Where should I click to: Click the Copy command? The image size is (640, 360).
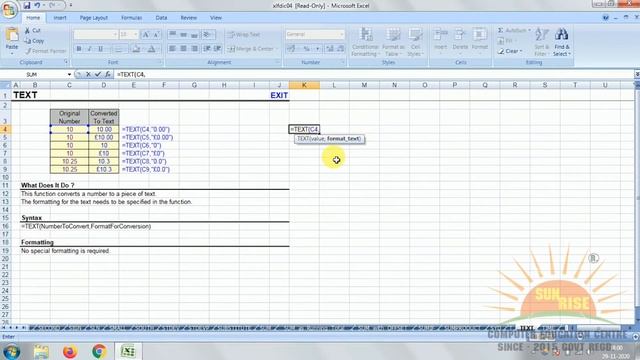(34, 41)
